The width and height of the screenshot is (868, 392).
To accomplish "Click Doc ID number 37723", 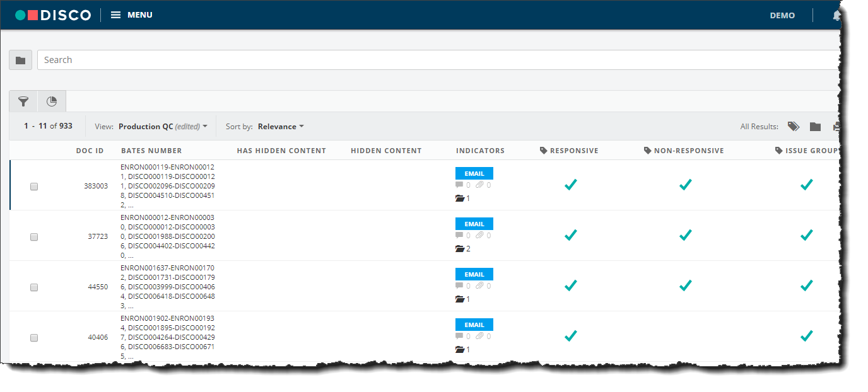I will 98,237.
